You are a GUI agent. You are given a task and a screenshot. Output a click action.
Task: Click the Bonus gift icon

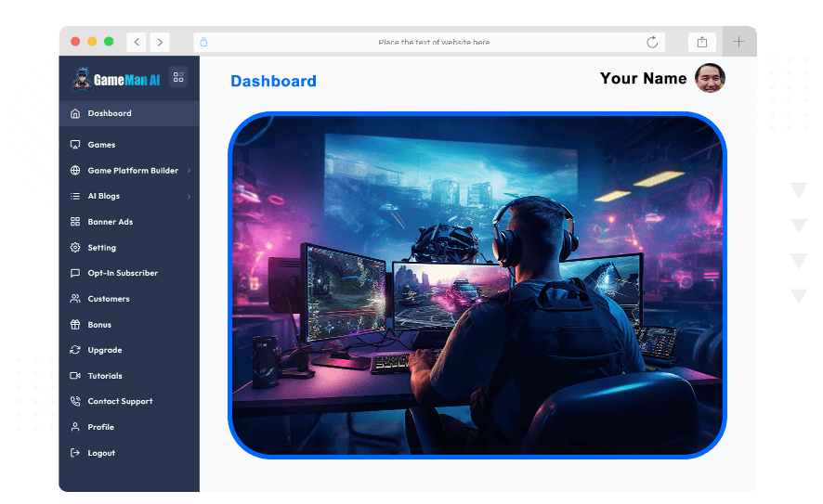click(x=75, y=325)
